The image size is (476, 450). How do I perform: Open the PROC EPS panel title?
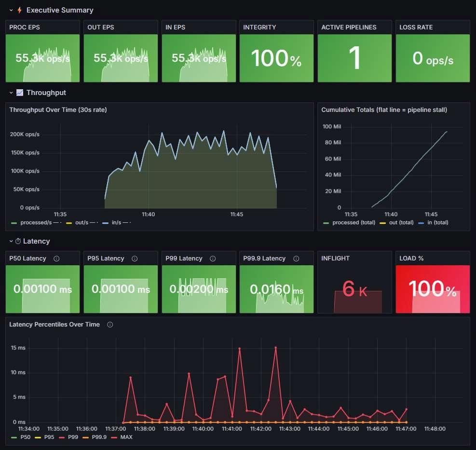click(x=25, y=27)
